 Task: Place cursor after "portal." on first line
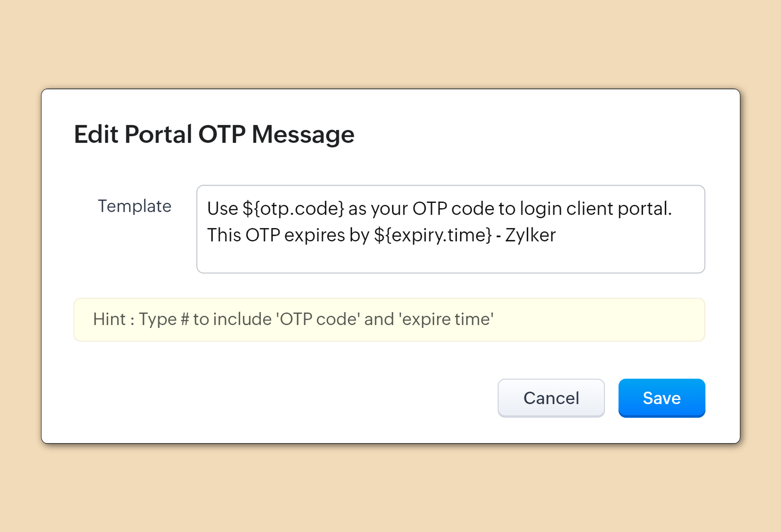(673, 208)
